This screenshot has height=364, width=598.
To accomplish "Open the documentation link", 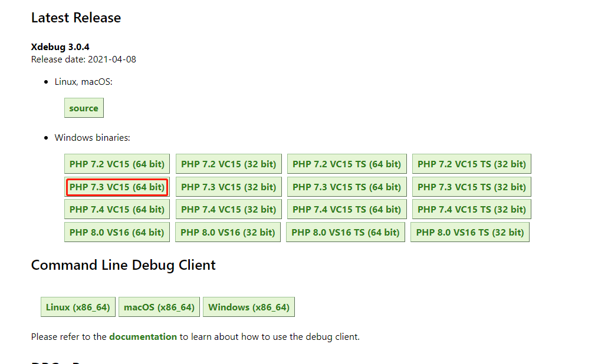I will pos(143,337).
